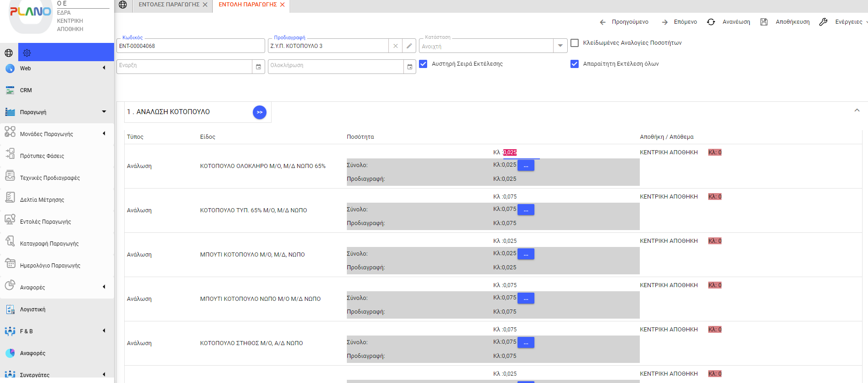Click ... button for ΚΟΤΟΠΟΥΛΟ ΟΛΟΚΛΗΡΟ row
868x383 pixels.
point(526,166)
